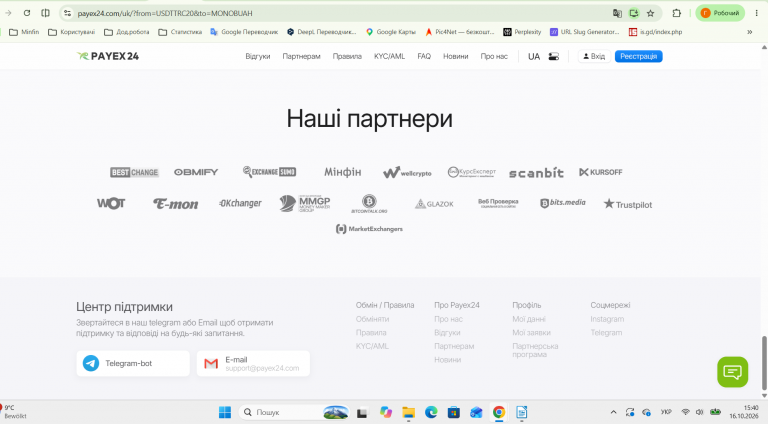Open the КурсЕксперт partner logo
768x424 pixels.
click(x=472, y=172)
